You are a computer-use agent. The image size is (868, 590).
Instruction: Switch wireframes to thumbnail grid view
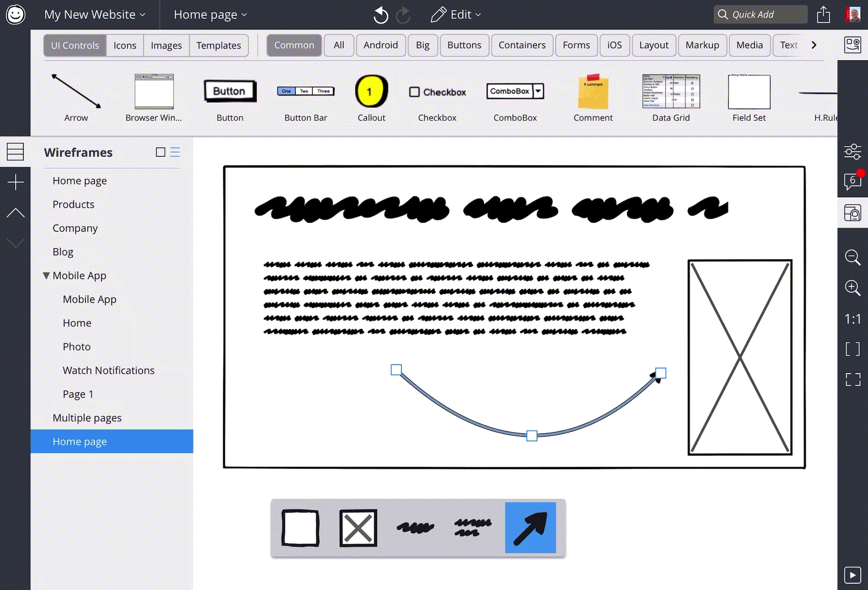[161, 152]
